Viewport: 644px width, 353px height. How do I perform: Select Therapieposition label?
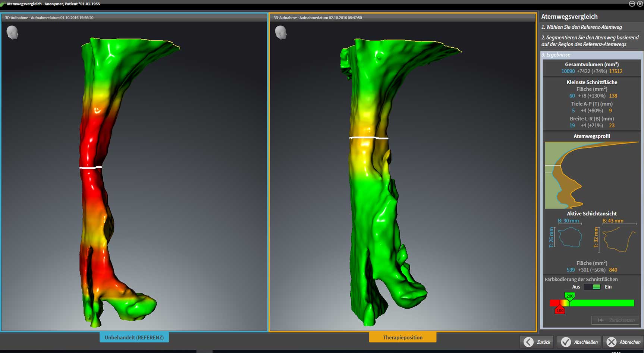click(403, 337)
